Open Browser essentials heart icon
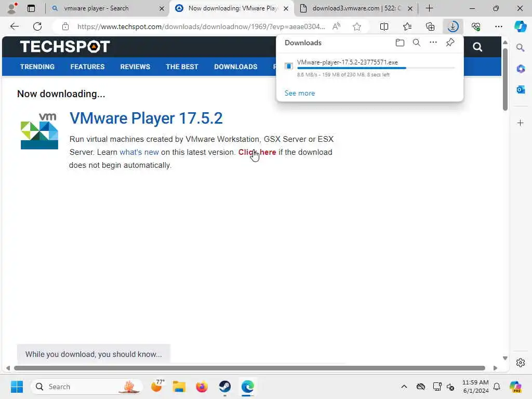The height and width of the screenshot is (399, 532). (476, 26)
